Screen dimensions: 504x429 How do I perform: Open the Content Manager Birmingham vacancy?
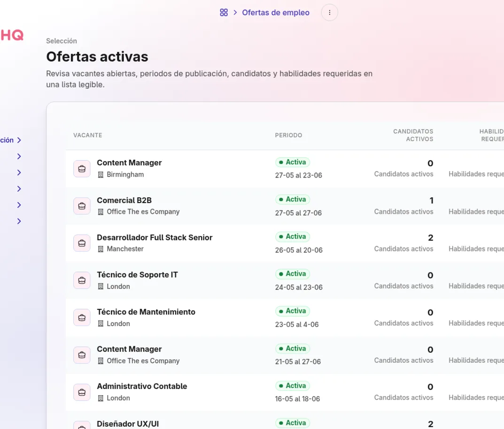point(129,163)
